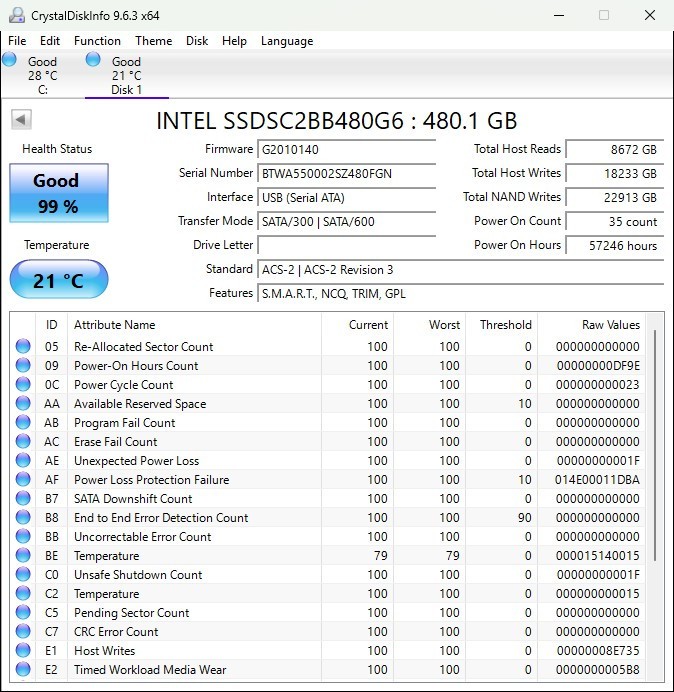Select the Disk 1 status orb
Image resolution: width=674 pixels, height=692 pixels.
93,60
